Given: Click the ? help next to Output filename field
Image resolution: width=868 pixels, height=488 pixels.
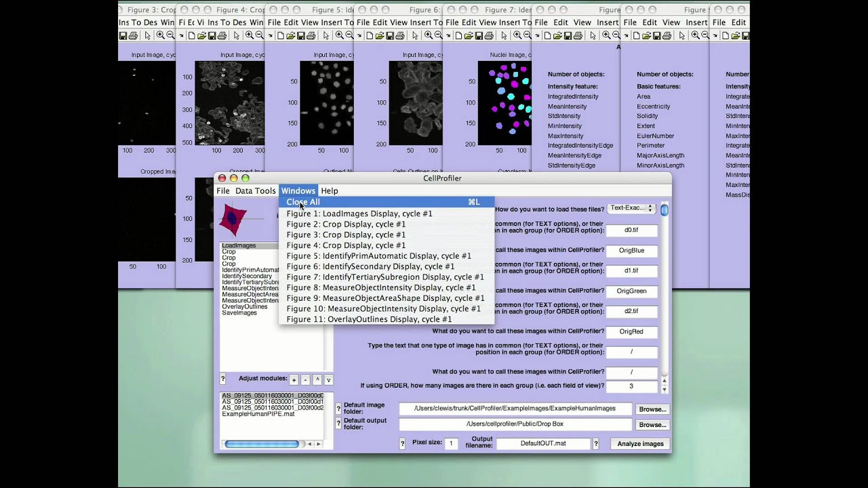Looking at the screenshot, I should point(596,444).
